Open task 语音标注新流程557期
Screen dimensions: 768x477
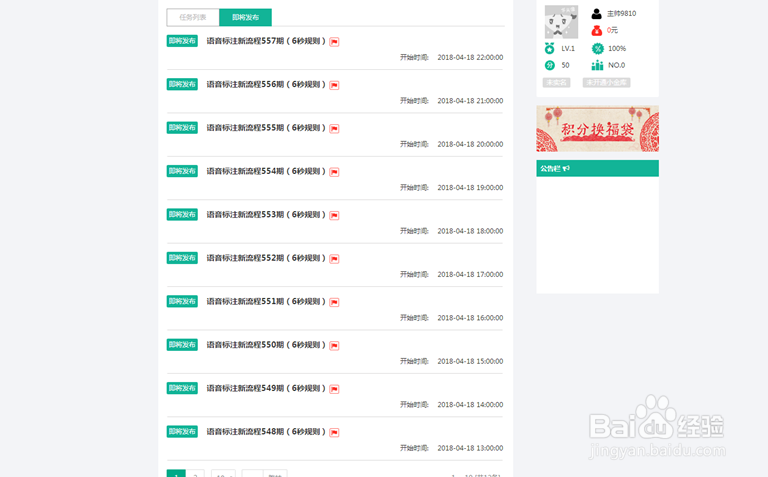coord(266,41)
